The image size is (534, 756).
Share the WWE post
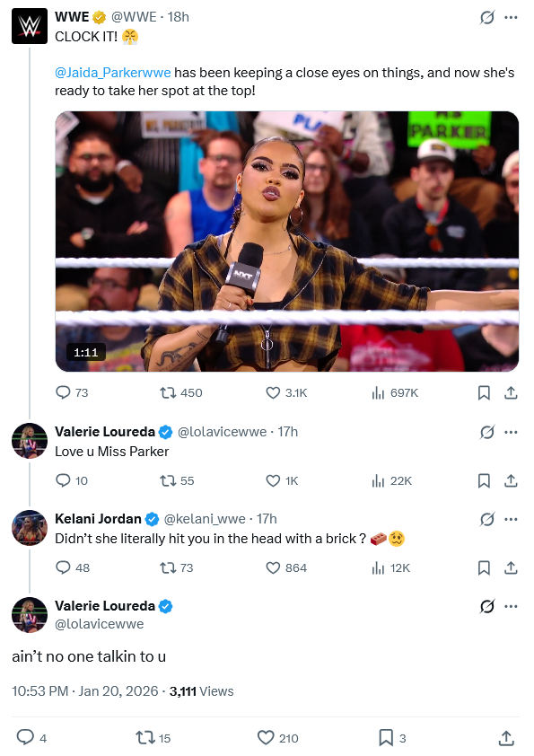(x=511, y=393)
